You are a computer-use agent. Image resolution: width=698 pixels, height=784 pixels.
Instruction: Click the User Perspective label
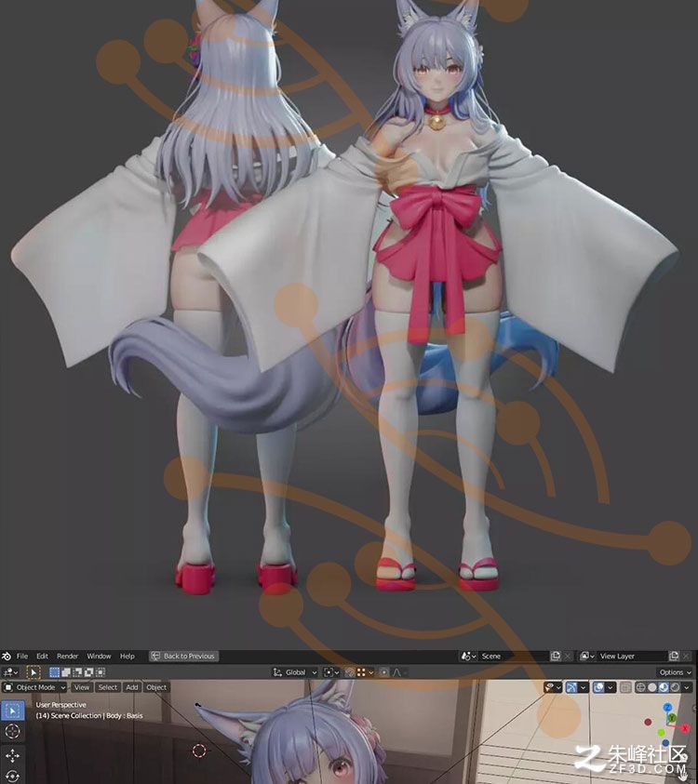tap(60, 705)
